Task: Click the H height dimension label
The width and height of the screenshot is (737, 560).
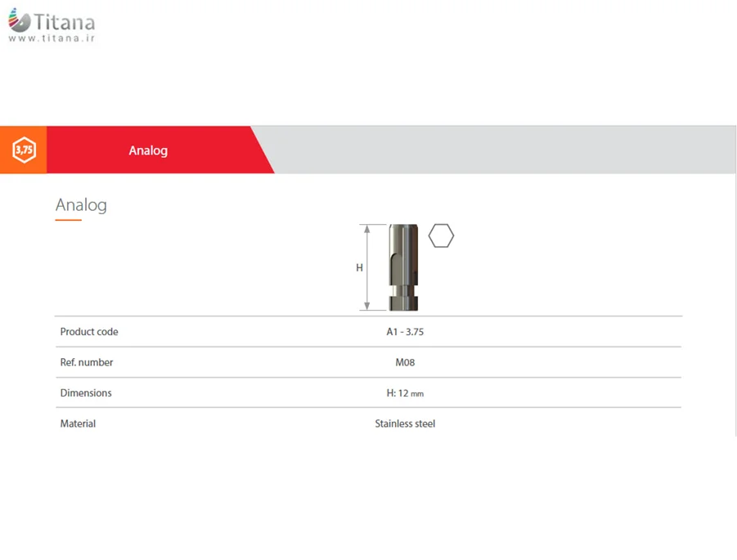Action: coord(360,268)
